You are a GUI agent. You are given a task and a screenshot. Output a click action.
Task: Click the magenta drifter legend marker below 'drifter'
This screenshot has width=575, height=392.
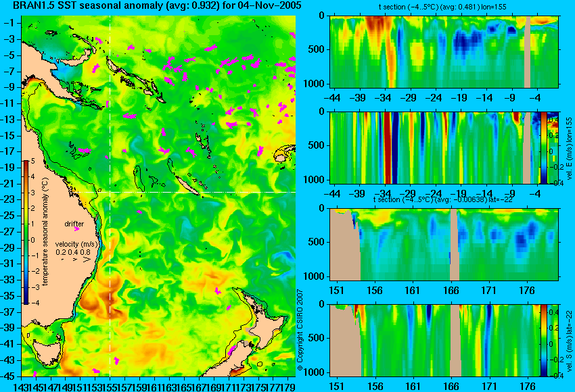point(76,229)
